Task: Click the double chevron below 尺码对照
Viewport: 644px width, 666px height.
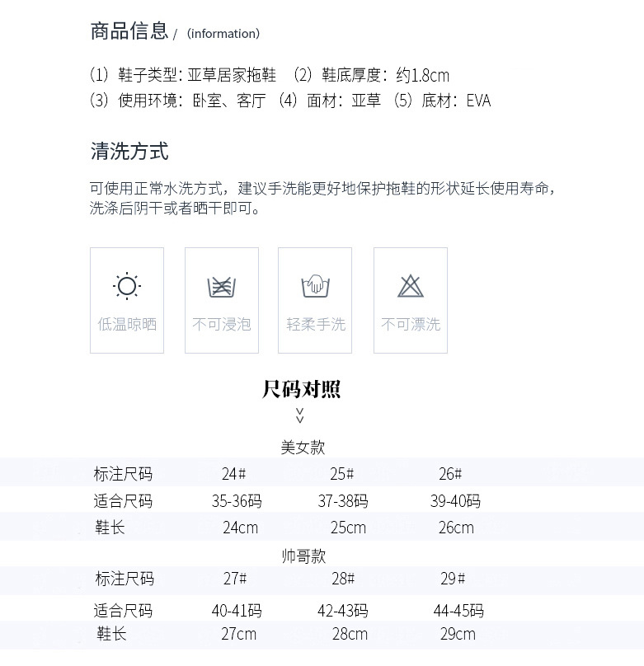Action: (x=300, y=415)
